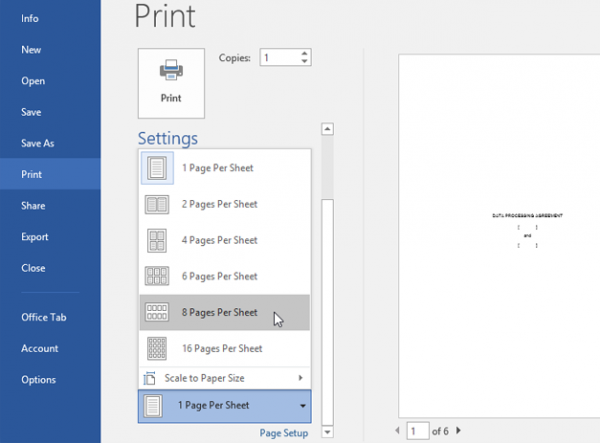The width and height of the screenshot is (600, 443).
Task: Click the settings vertical scrollbar thumb
Action: [x=328, y=312]
